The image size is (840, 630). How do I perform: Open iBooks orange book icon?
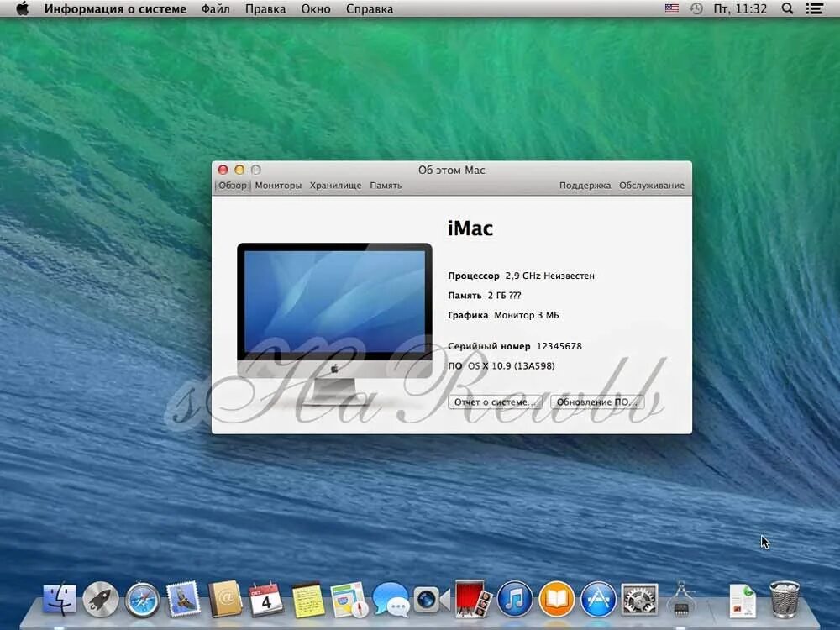[x=557, y=599]
